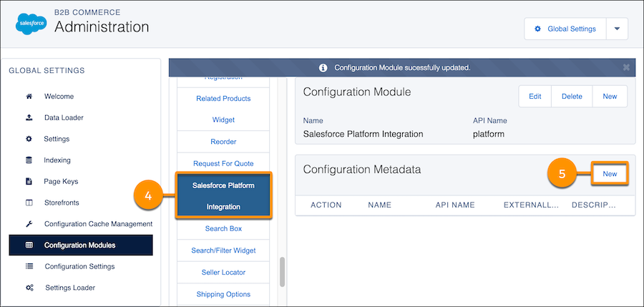Open the Global Settings dropdown arrow

coord(617,29)
